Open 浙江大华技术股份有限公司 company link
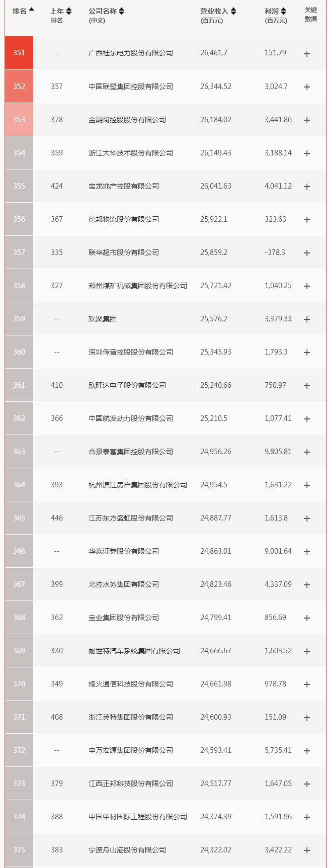The image size is (328, 868). tap(130, 153)
